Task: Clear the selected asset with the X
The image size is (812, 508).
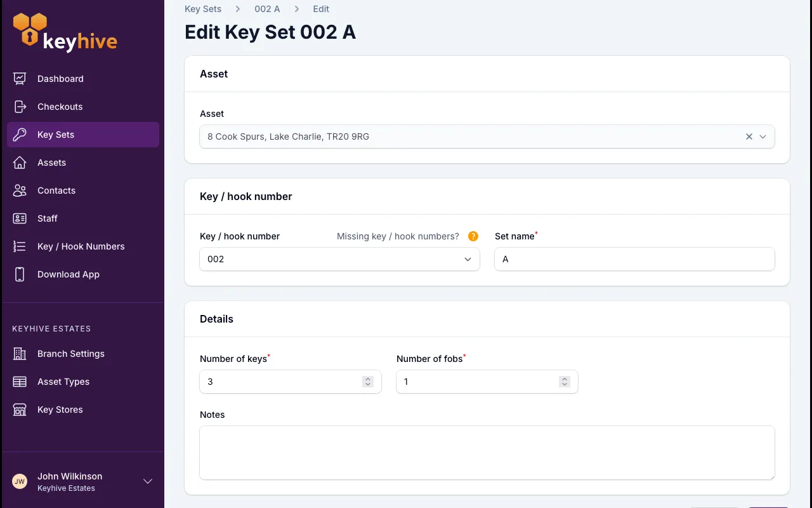Action: [x=749, y=137]
